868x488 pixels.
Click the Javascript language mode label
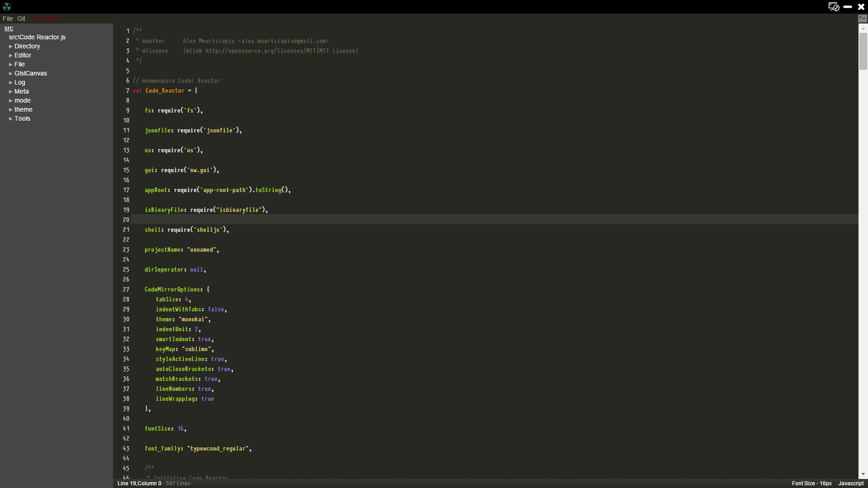[851, 483]
